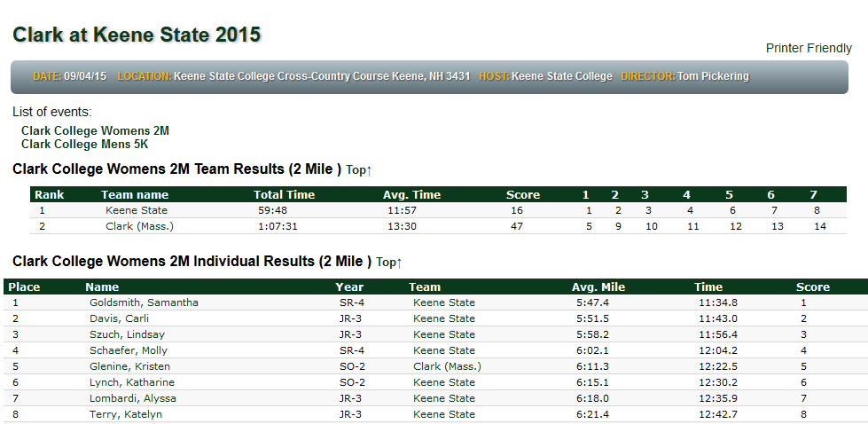This screenshot has width=868, height=424.
Task: Click team score 16
Action: point(517,210)
